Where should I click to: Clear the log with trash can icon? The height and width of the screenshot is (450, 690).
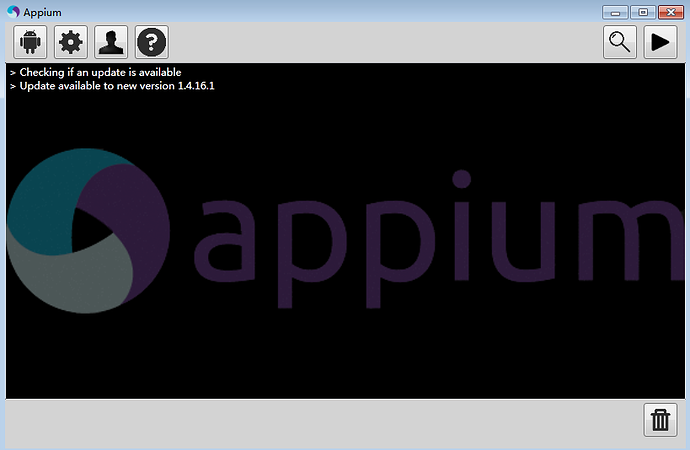[660, 420]
